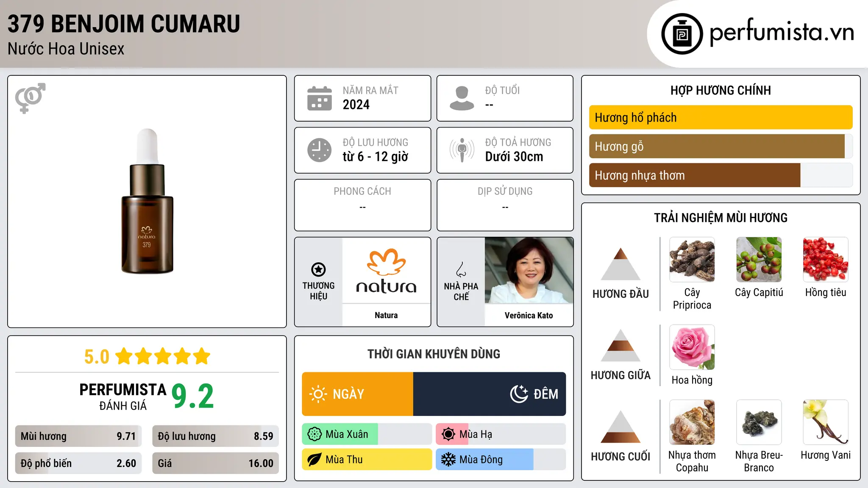Select the Cây Capitiú note image
868x488 pixels.
759,260
